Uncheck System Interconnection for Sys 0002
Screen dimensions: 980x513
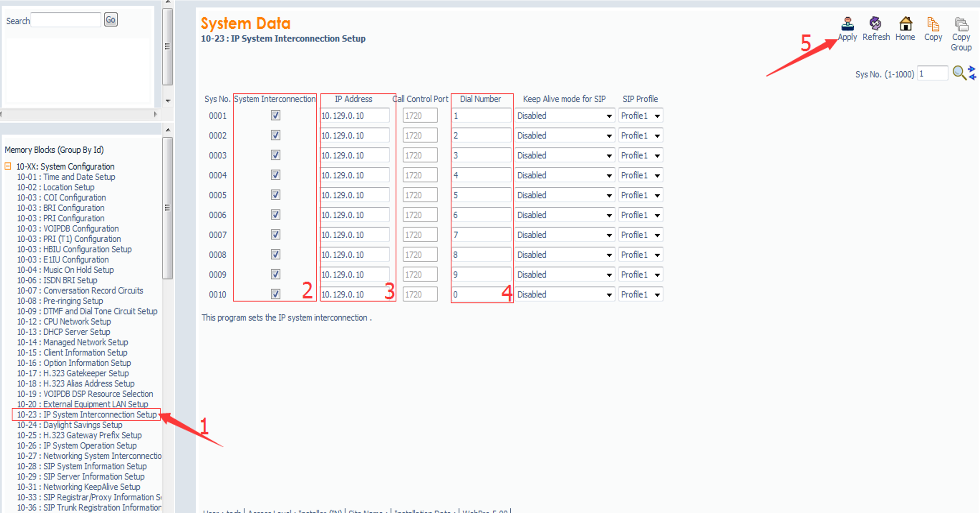pos(275,135)
